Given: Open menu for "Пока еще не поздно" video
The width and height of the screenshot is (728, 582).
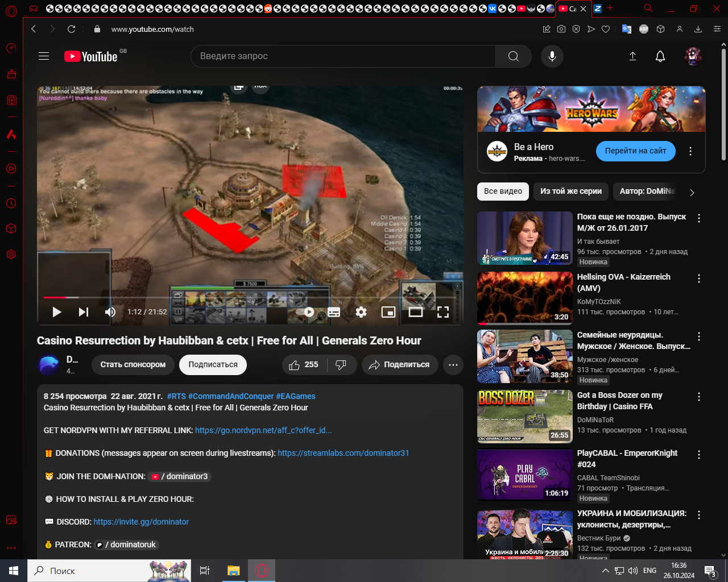Looking at the screenshot, I should [x=699, y=218].
